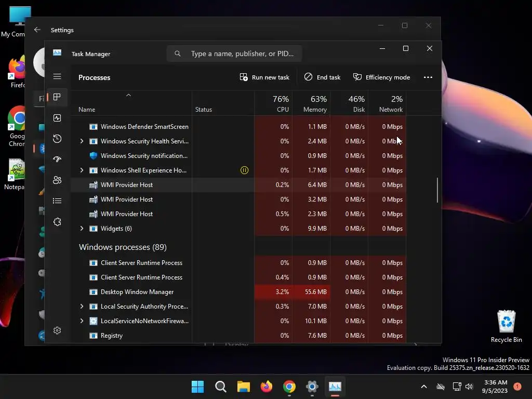Open the Task Manager navigation hamburger menu
The height and width of the screenshot is (399, 532).
click(57, 76)
